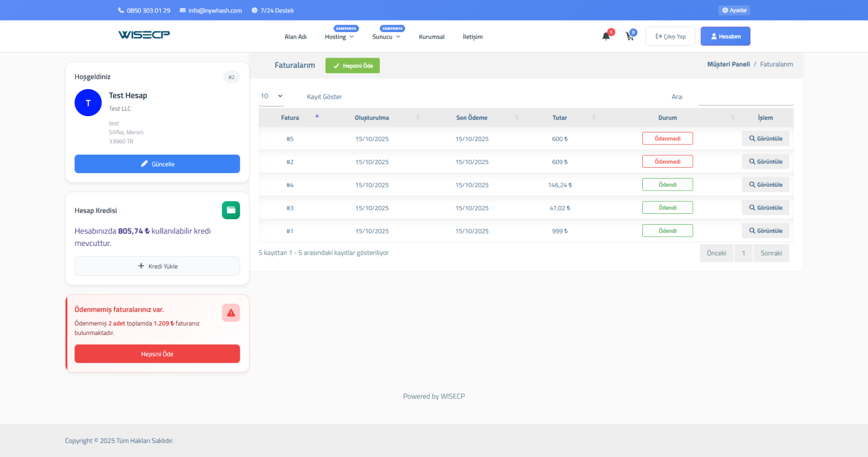Expand the Hosting dropdown menu
This screenshot has width=868, height=457.
coord(339,37)
